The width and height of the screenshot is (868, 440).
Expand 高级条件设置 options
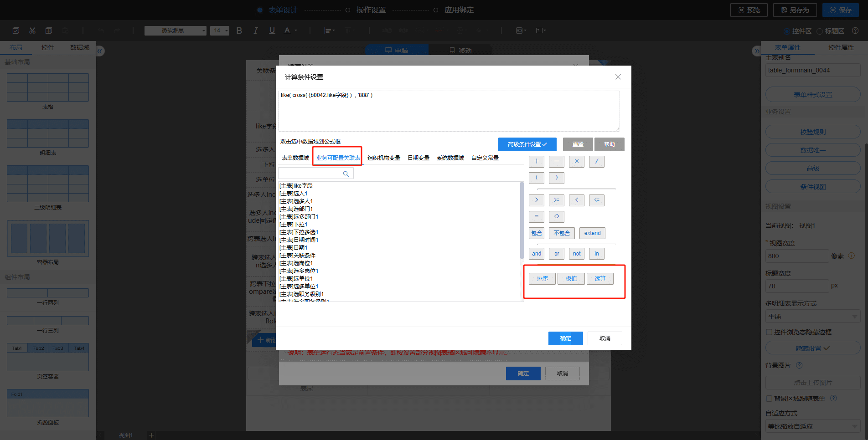tap(527, 144)
